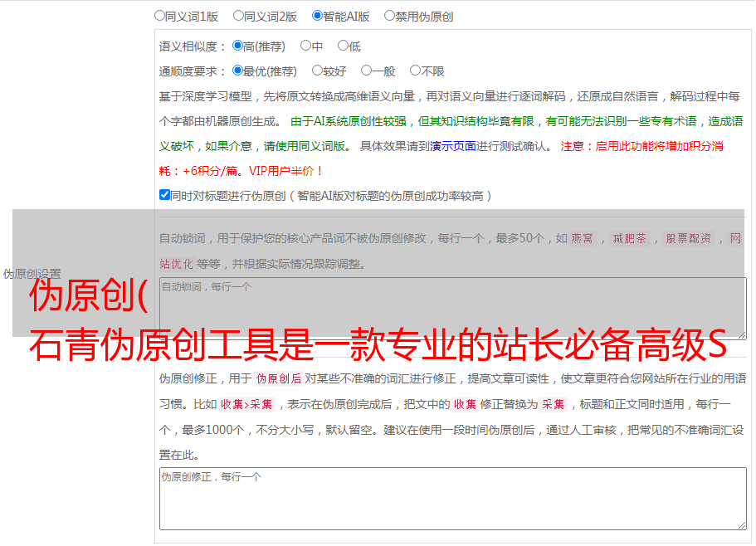This screenshot has width=756, height=546.
Task: Click the 通顺度要求 label
Action: [x=193, y=71]
